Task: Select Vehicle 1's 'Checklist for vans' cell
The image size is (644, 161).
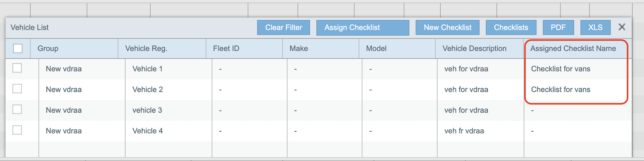Action: [560, 69]
